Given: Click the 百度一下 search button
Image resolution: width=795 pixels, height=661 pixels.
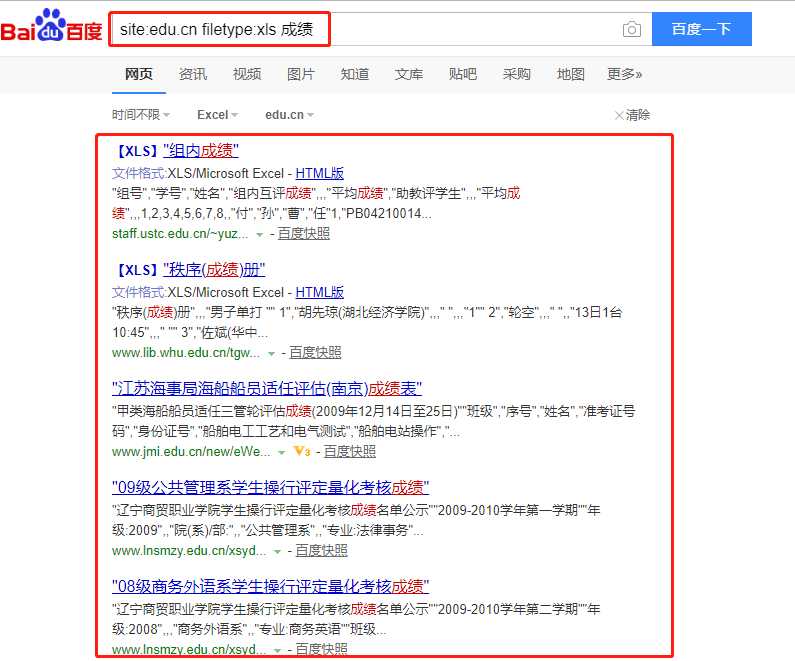Looking at the screenshot, I should click(701, 29).
